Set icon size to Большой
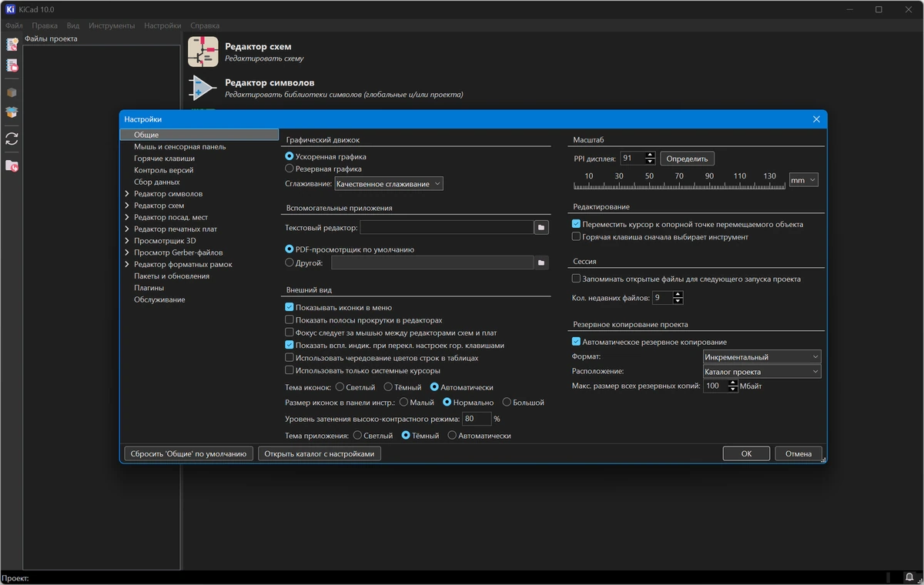 point(507,403)
